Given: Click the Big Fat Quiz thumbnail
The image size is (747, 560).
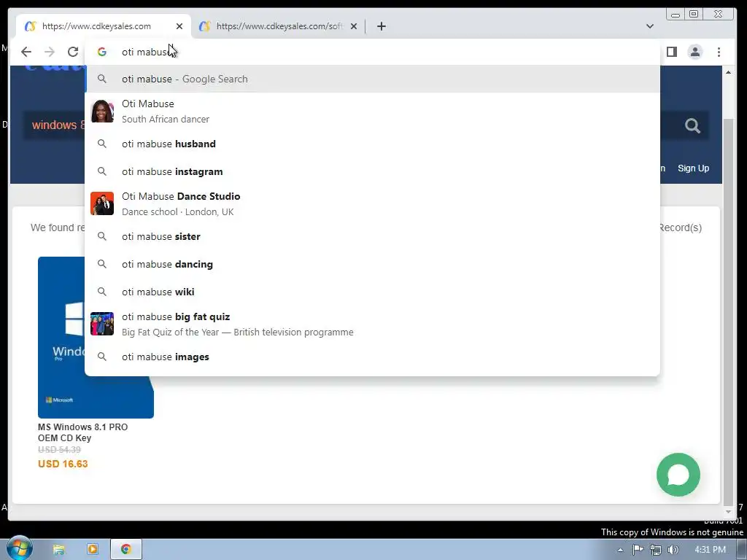Looking at the screenshot, I should (x=102, y=324).
